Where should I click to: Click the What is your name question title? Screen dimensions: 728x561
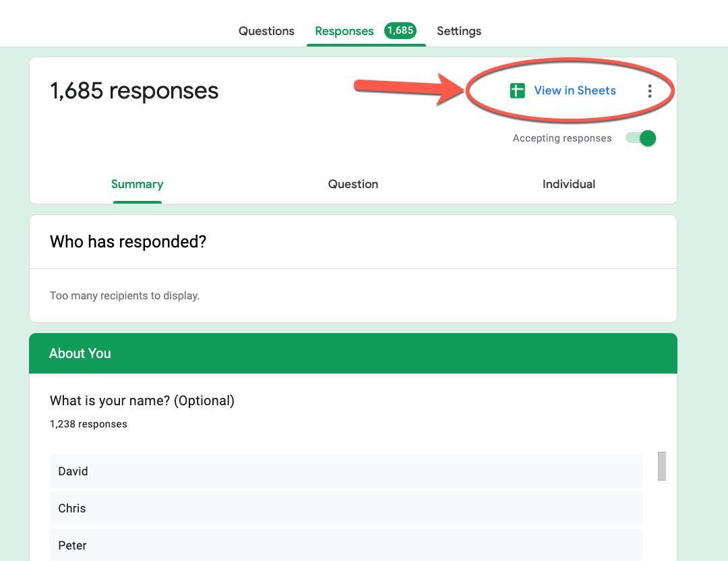142,401
